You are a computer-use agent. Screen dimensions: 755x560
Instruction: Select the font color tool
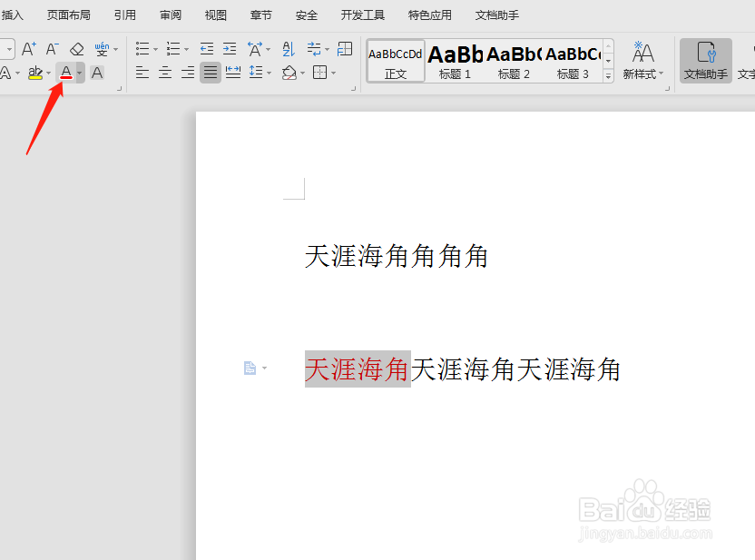65,72
